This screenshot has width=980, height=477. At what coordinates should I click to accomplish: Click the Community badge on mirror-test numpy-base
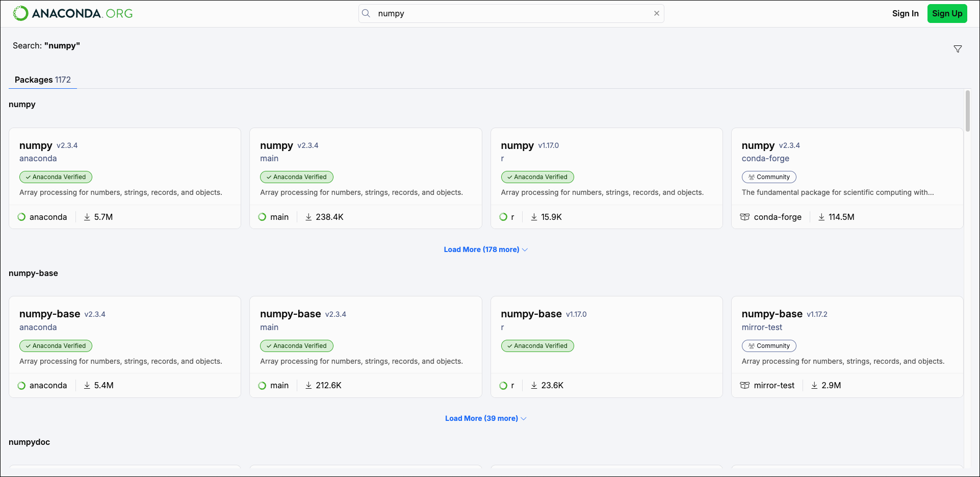click(769, 346)
